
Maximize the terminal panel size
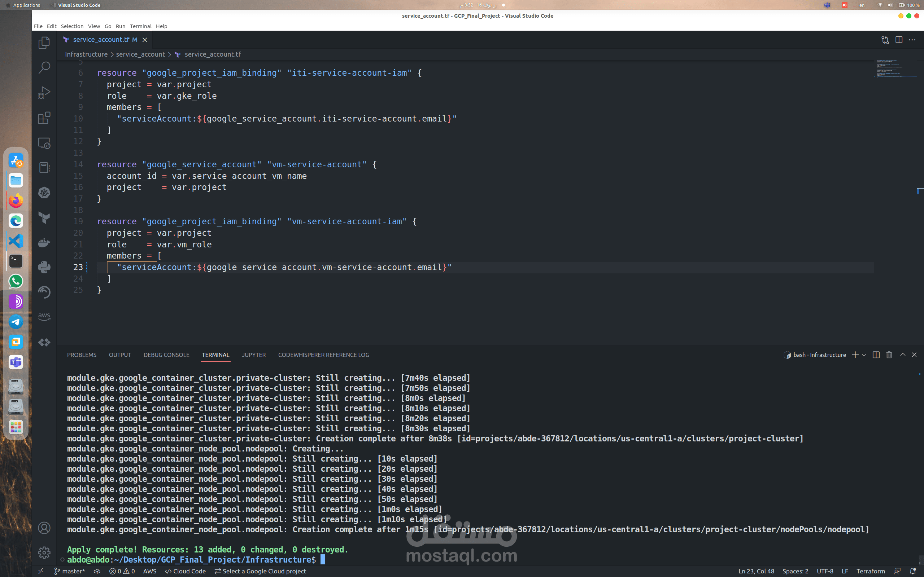[x=903, y=355]
